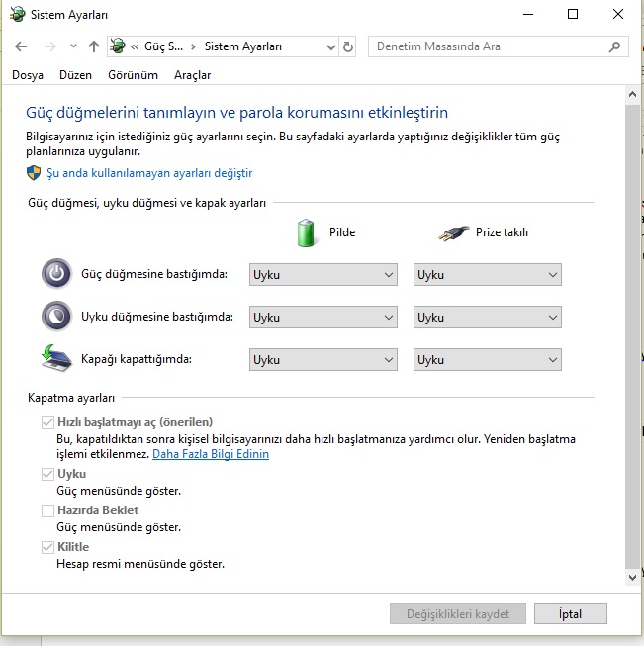Viewport: 644px width, 646px height.
Task: Open the Dosya menu
Action: pos(28,75)
